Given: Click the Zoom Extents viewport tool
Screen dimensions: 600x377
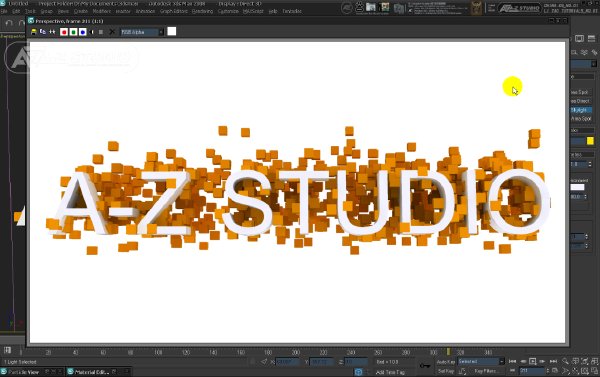Looking at the screenshot, I should click(585, 361).
